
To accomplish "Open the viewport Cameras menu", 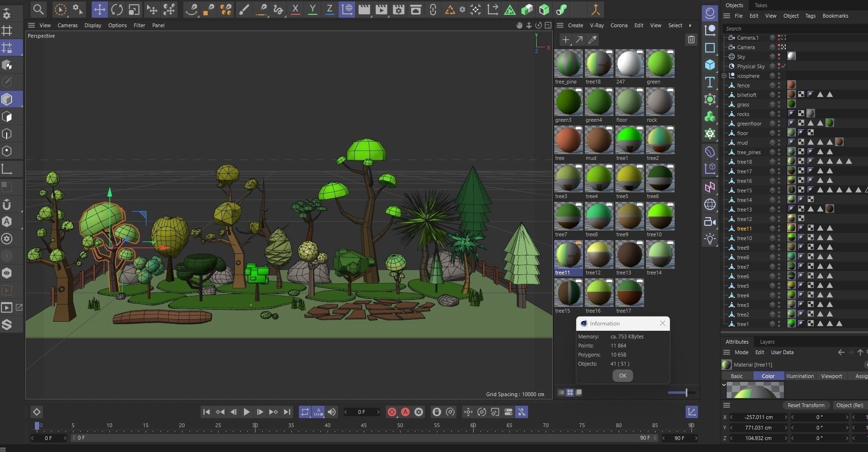I will click(67, 25).
